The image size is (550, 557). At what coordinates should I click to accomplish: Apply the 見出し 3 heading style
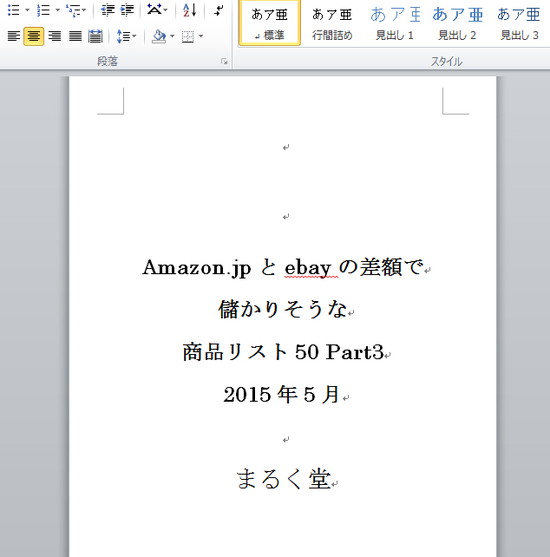[x=519, y=23]
